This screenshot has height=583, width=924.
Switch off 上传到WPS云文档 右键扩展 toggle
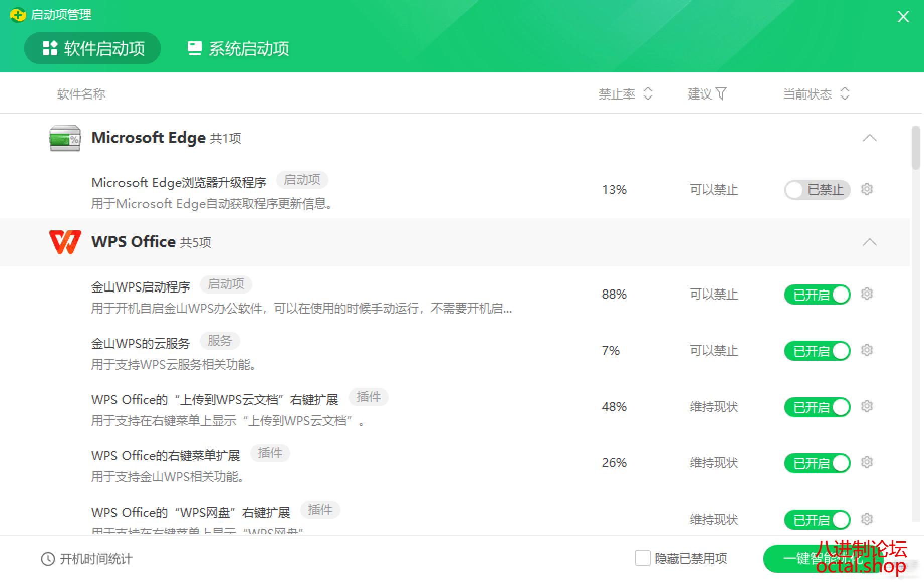(817, 407)
